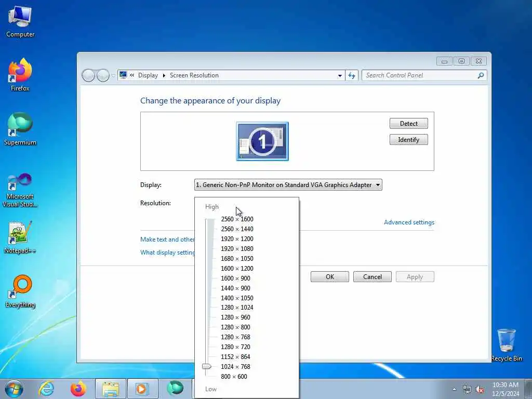Launch Firefox from the desktop shortcut
The height and width of the screenshot is (399, 532).
coord(20,75)
